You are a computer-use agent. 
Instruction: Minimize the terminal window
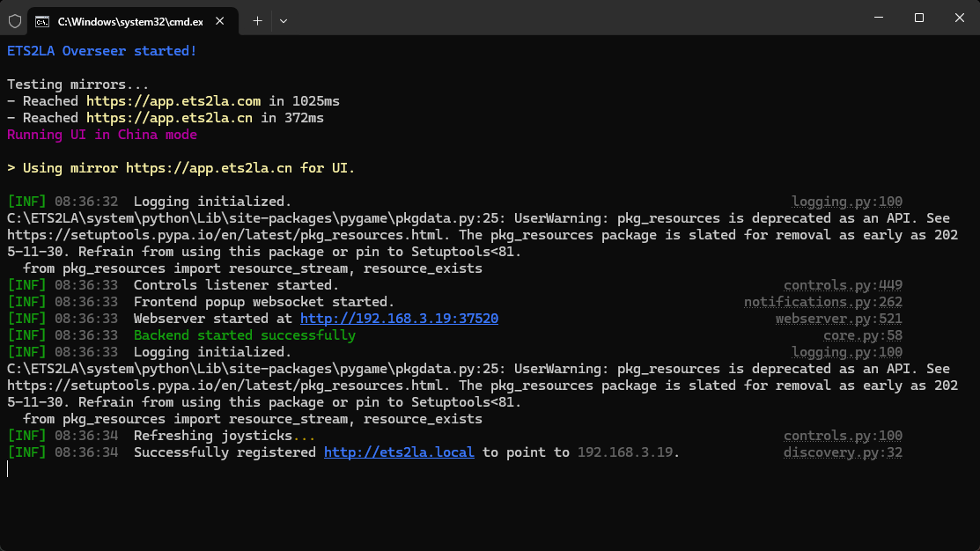878,18
